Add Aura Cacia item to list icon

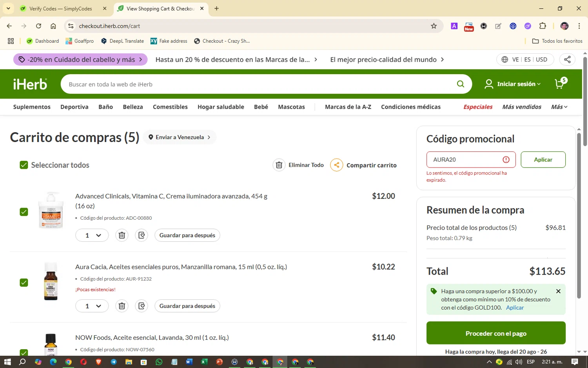coord(142,306)
